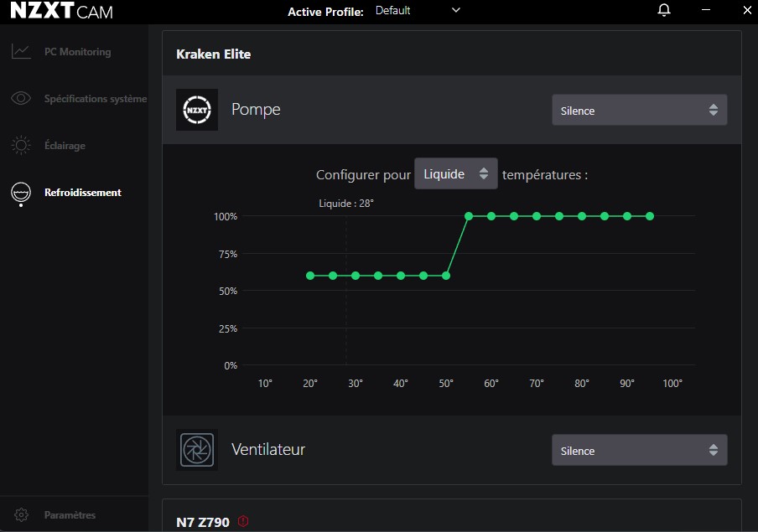This screenshot has height=532, width=758.
Task: Click the NZXT CAM logo
Action: click(x=61, y=12)
